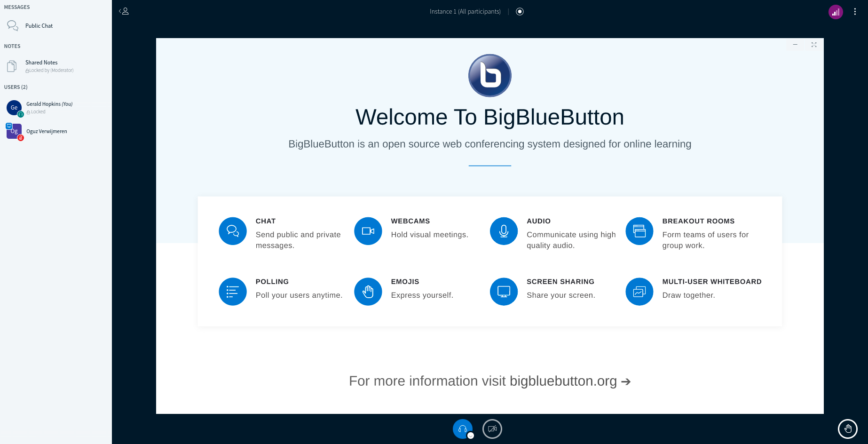Raise hand with the hand button
Image resolution: width=868 pixels, height=444 pixels.
point(848,428)
